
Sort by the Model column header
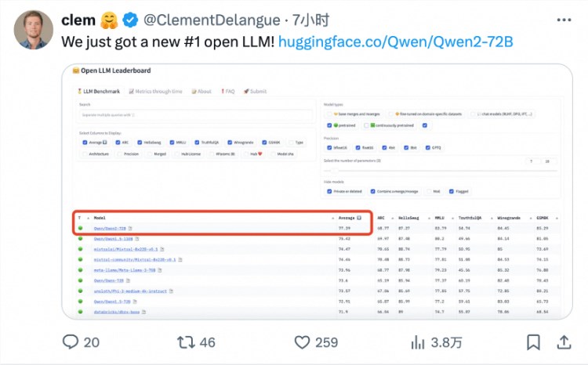100,217
